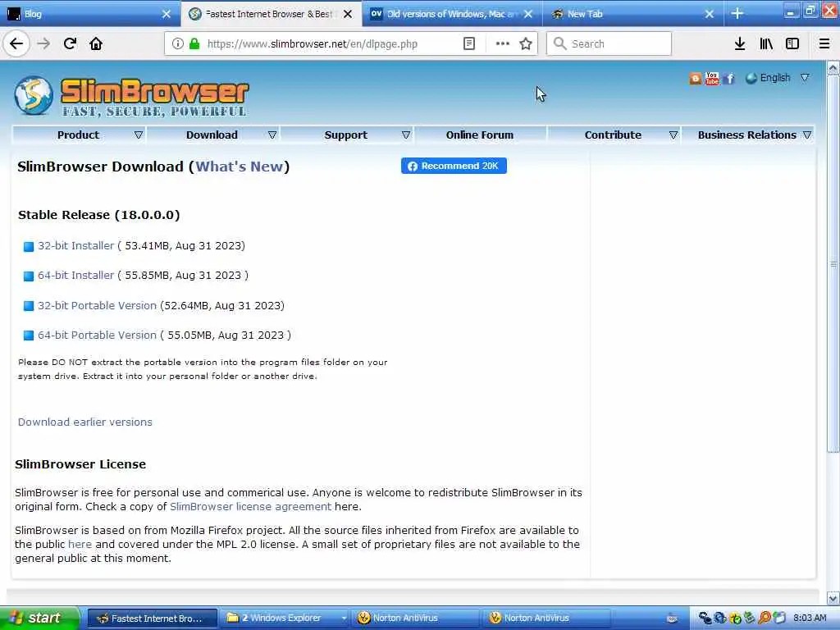Open the Windows start button
840x630 pixels.
click(39, 619)
